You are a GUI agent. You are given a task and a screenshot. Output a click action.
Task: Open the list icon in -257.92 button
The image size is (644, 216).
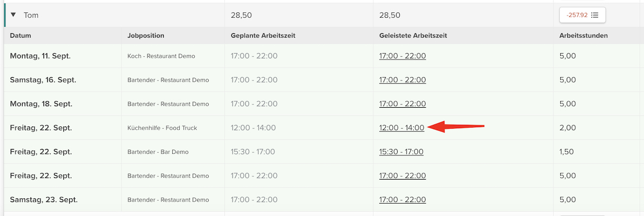click(x=595, y=15)
